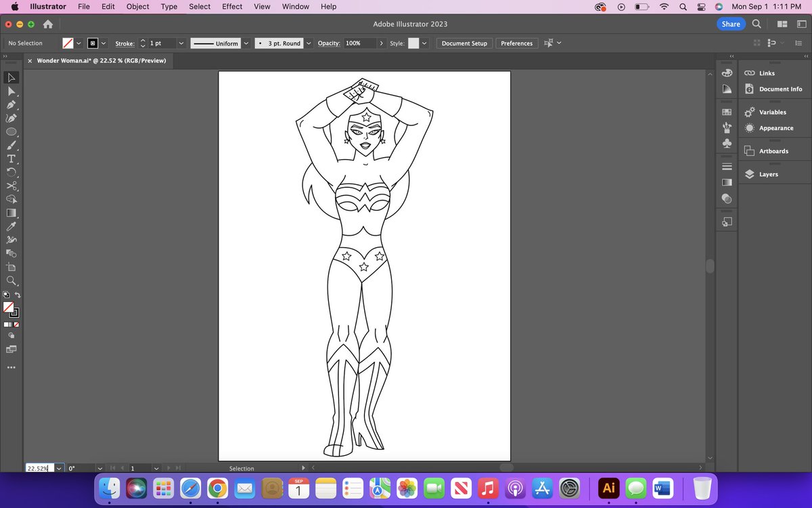Select the Blend tool
This screenshot has height=508, width=812.
[12, 253]
